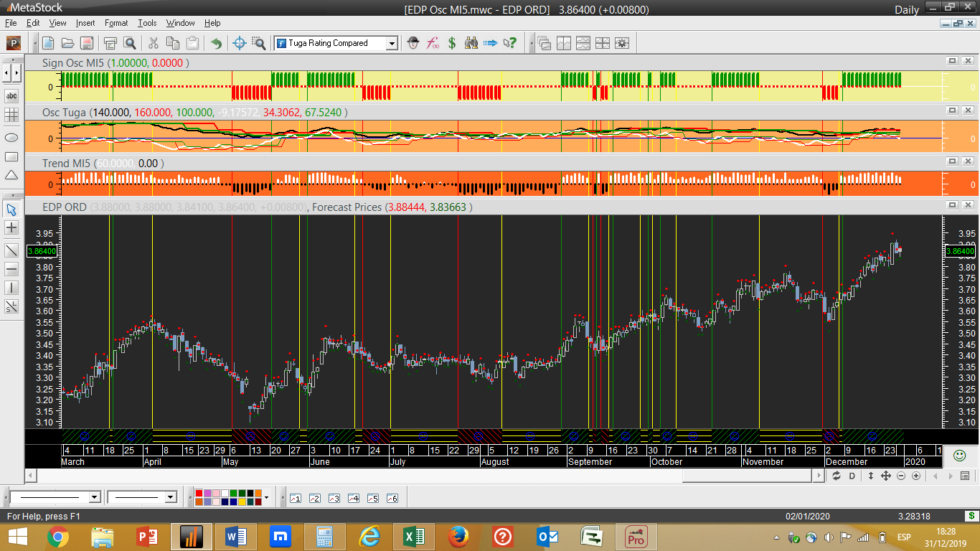
Task: Open the Tuga Rating Compared dropdown
Action: click(392, 43)
